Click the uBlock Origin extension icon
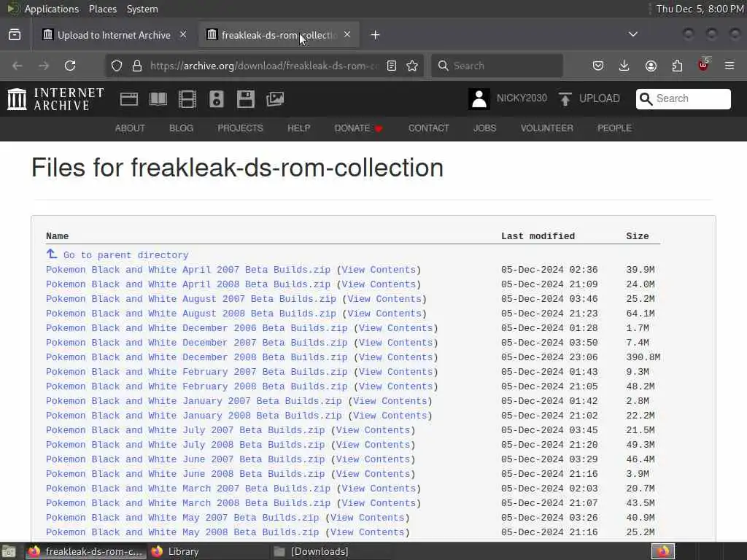This screenshot has width=747, height=560. click(x=704, y=65)
